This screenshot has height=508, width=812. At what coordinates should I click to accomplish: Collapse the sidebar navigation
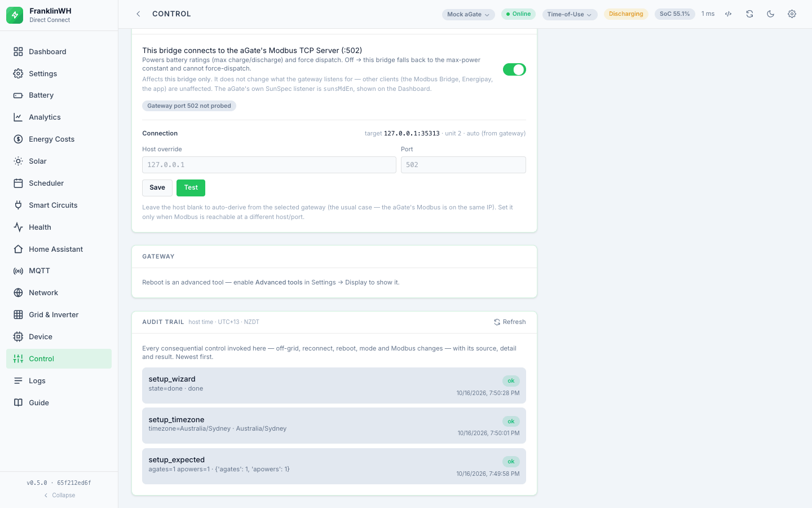[x=59, y=495]
